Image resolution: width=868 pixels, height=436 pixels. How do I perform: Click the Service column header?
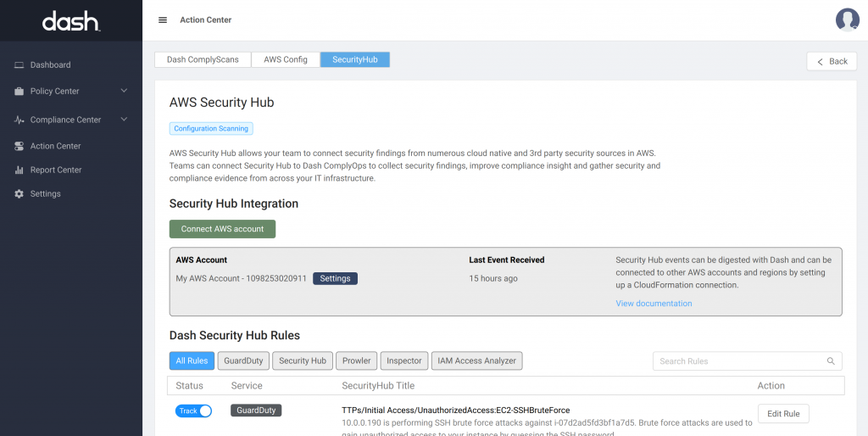(247, 386)
